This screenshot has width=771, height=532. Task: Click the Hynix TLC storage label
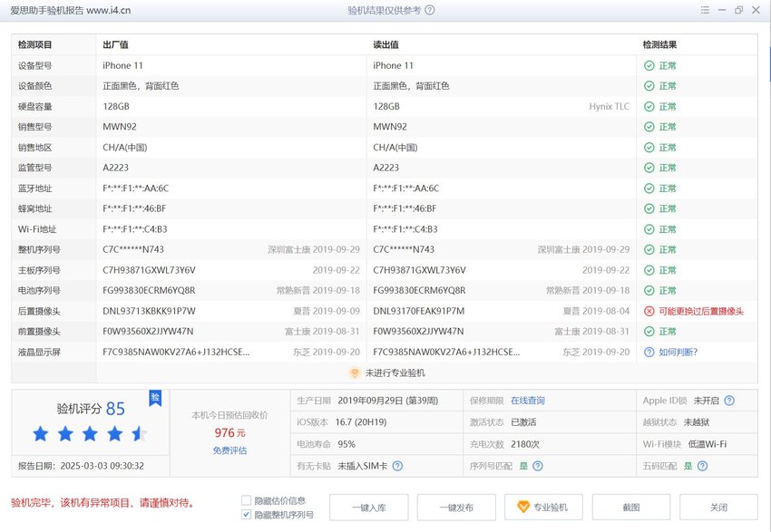click(610, 107)
